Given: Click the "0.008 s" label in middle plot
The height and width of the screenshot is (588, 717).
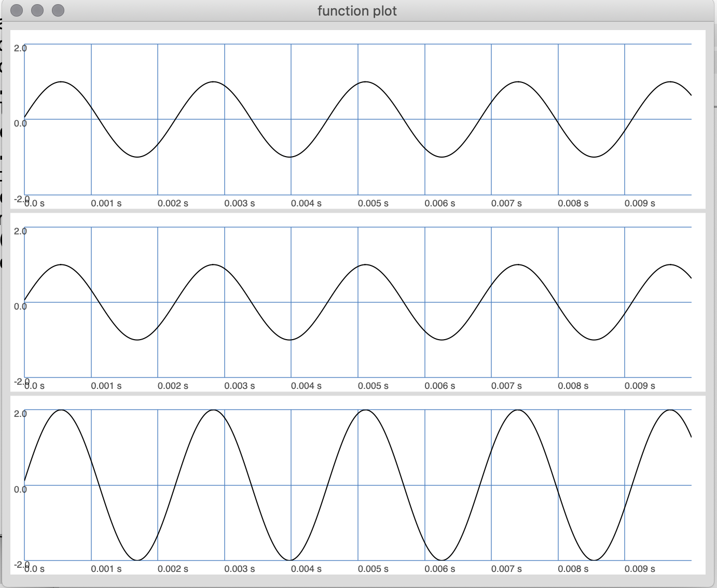Looking at the screenshot, I should click(573, 386).
